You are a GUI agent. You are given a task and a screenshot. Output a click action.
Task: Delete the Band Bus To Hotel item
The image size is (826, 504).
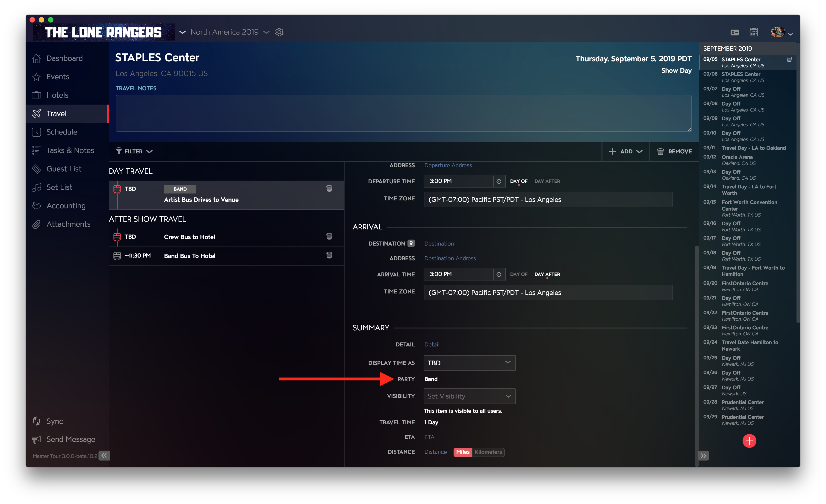(x=329, y=255)
